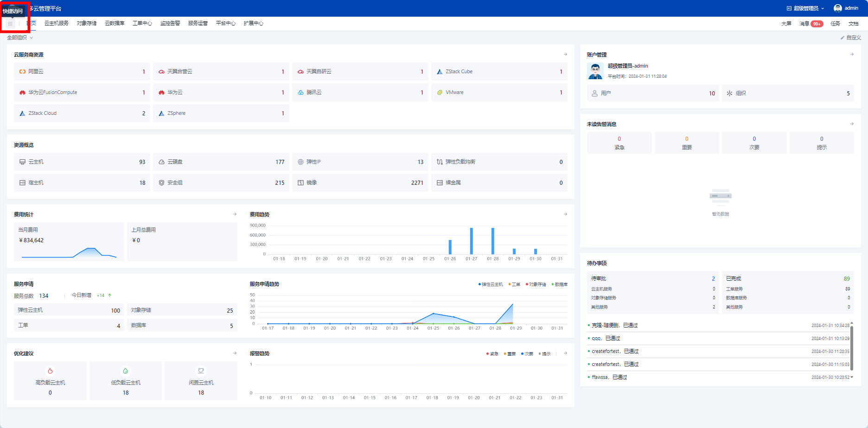Toggle 重要 series in 报警趋势 legend
The height and width of the screenshot is (428, 868).
coord(510,354)
